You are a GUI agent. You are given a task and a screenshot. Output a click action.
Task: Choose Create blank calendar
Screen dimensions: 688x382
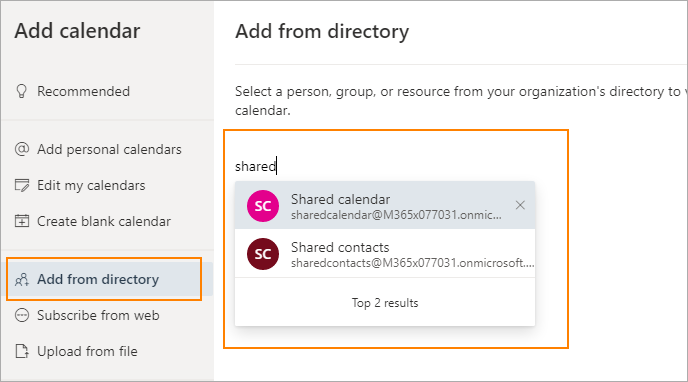click(104, 221)
